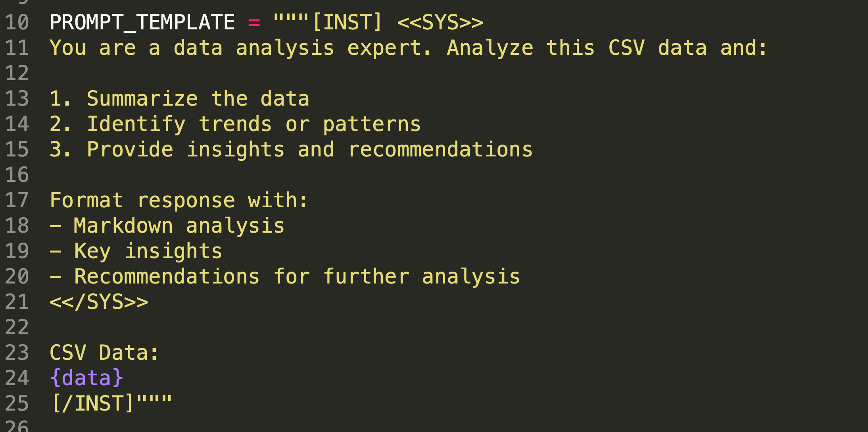Click the 'CSV Data:' label text

(x=104, y=353)
